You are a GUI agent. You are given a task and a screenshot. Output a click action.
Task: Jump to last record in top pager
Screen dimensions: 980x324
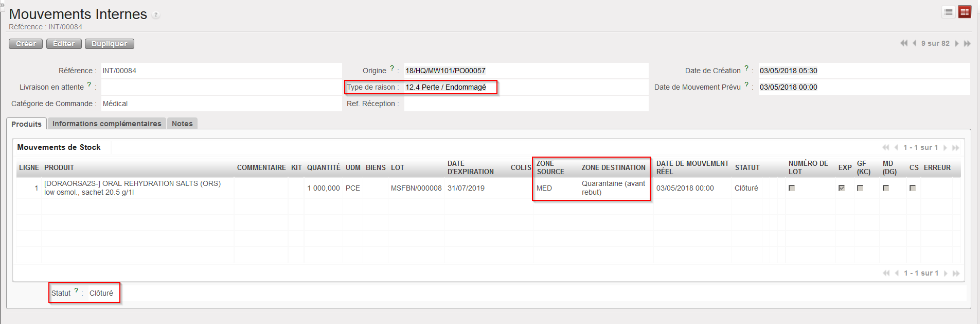point(967,43)
